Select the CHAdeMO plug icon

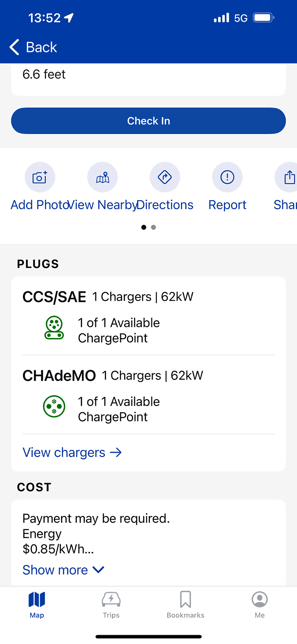click(x=54, y=407)
